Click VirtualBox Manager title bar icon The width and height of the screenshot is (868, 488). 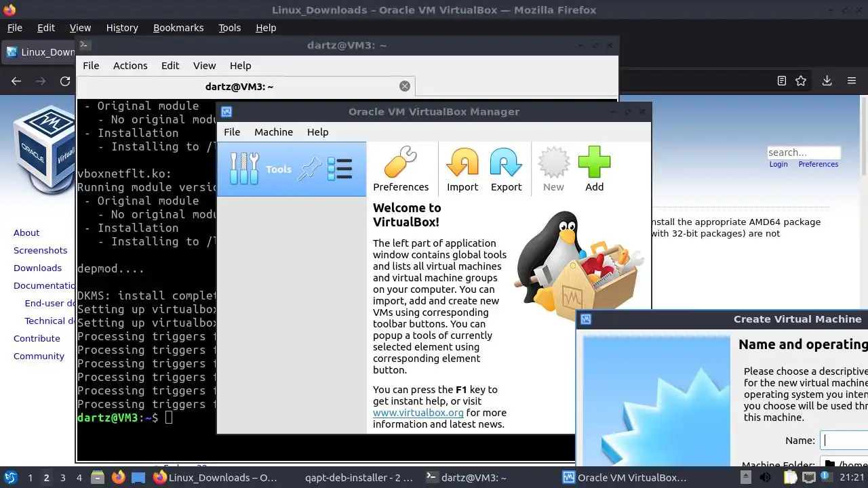pyautogui.click(x=226, y=112)
